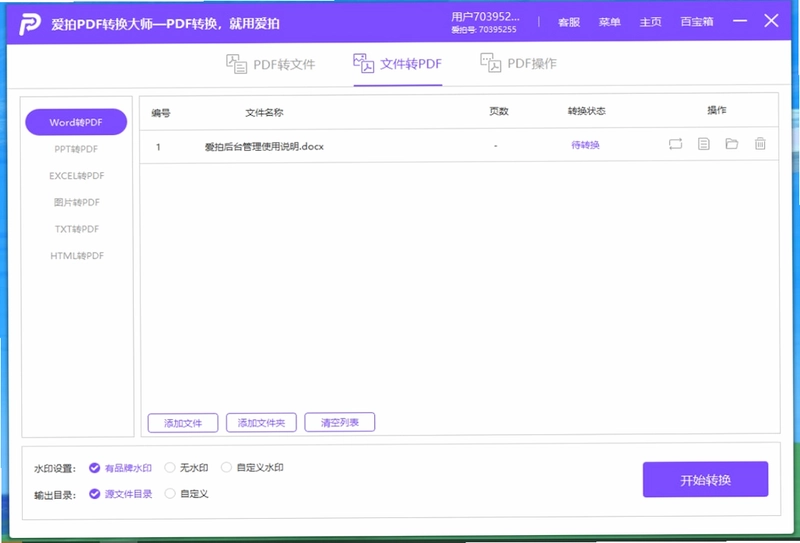Select the 无水印 watermark option
Viewport: 800px width, 543px height.
pos(186,467)
